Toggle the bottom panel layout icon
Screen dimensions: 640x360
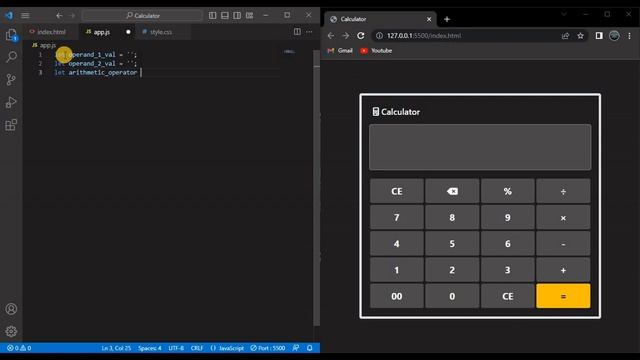point(225,16)
